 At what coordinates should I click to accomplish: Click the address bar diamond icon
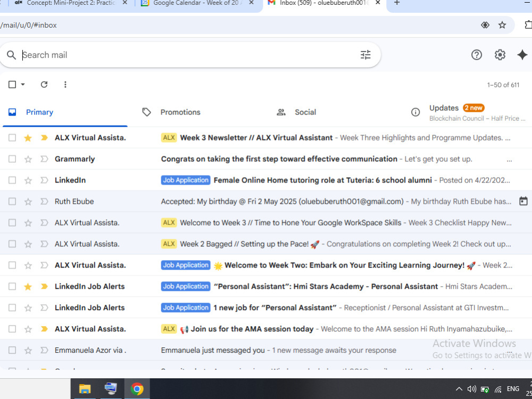(485, 25)
